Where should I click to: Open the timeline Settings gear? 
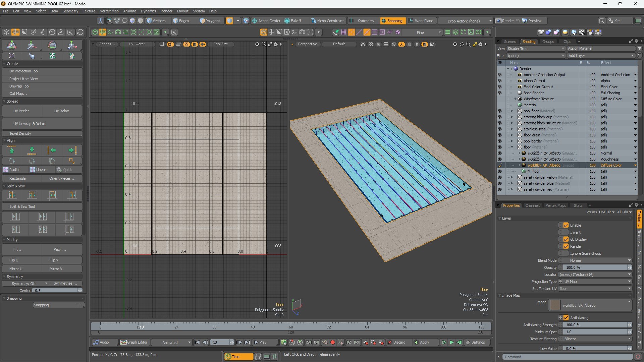(475, 342)
